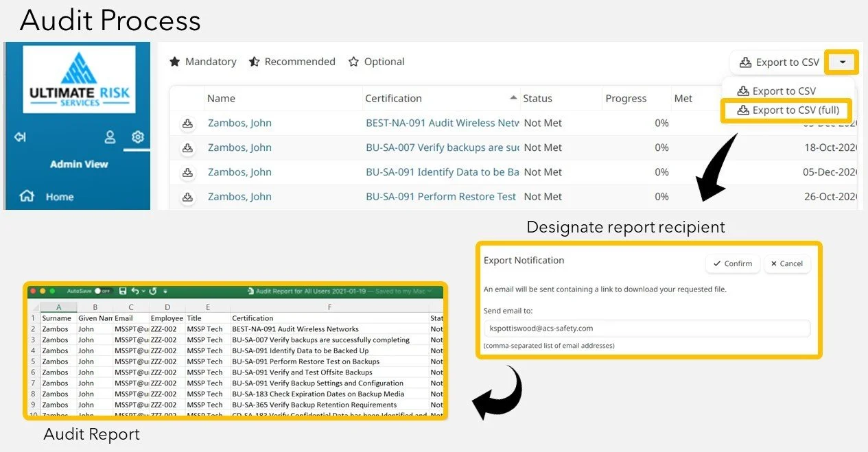
Task: Open the settings gear in sidebar
Action: (x=138, y=136)
